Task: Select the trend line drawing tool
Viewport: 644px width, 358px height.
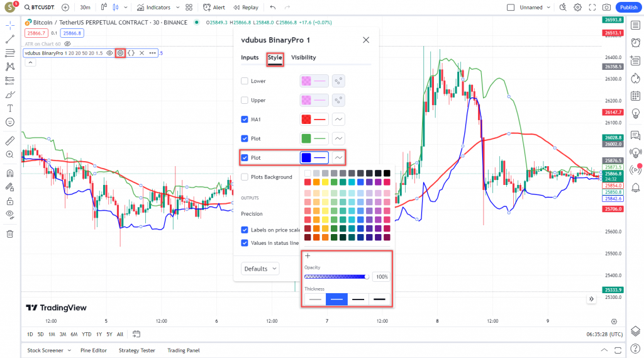Action: pos(10,40)
